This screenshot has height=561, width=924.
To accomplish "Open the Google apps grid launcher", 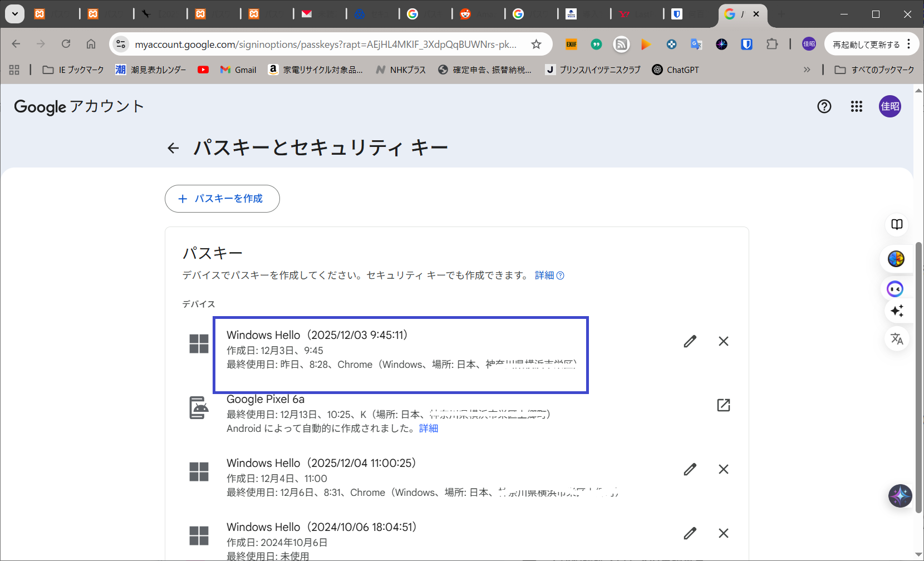I will (x=856, y=106).
